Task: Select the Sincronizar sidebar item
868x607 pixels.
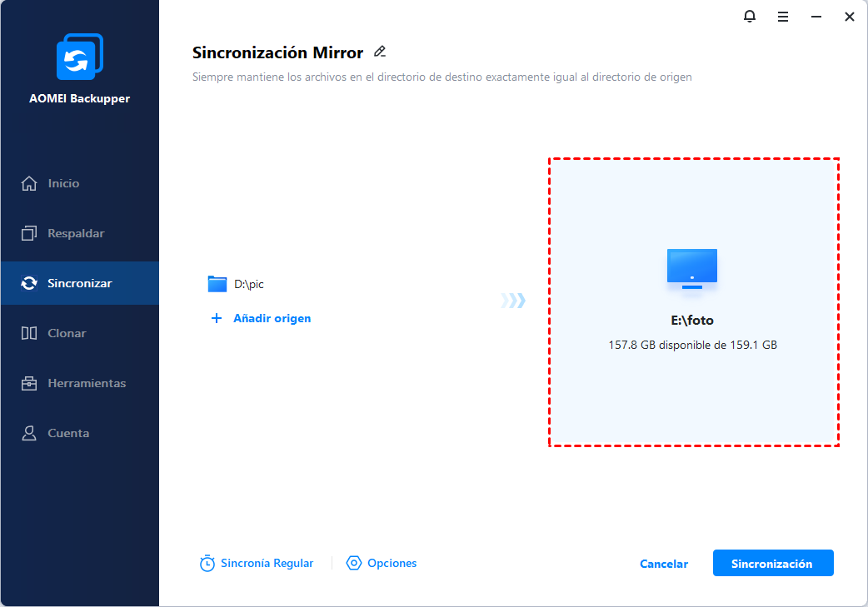Action: point(80,283)
